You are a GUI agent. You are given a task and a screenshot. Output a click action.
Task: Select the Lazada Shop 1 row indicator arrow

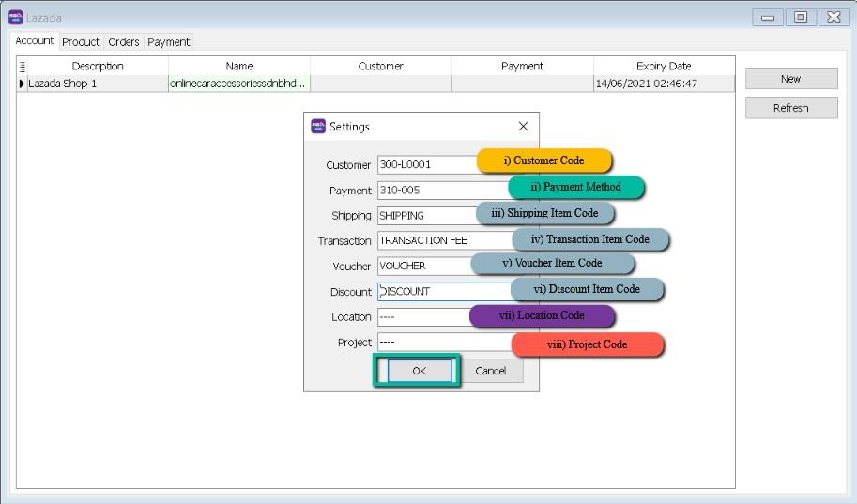click(x=23, y=84)
